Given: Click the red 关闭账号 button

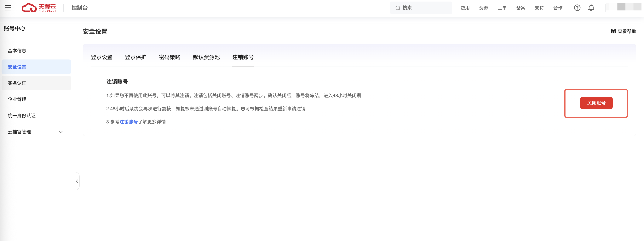Looking at the screenshot, I should click(596, 103).
